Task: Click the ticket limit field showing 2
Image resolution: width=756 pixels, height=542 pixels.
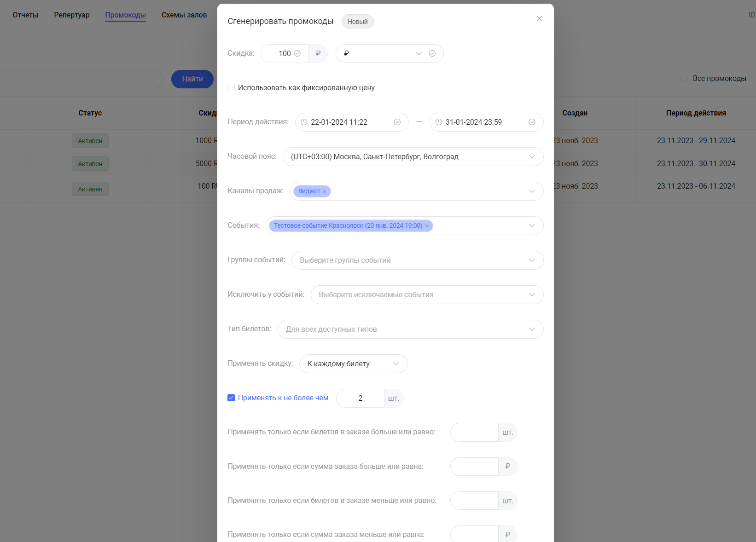Action: [360, 398]
